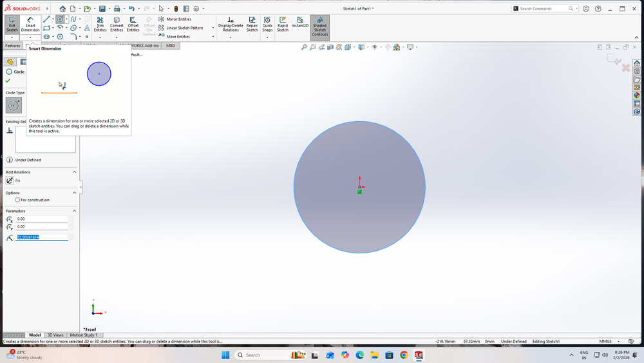Screen dimensions: 644x363
Task: Select the Circle sketch tool in ribbon
Action: click(60, 19)
